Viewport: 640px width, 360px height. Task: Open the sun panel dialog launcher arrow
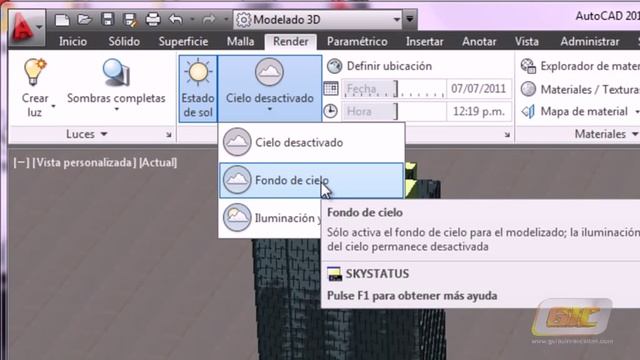pyautogui.click(x=507, y=135)
